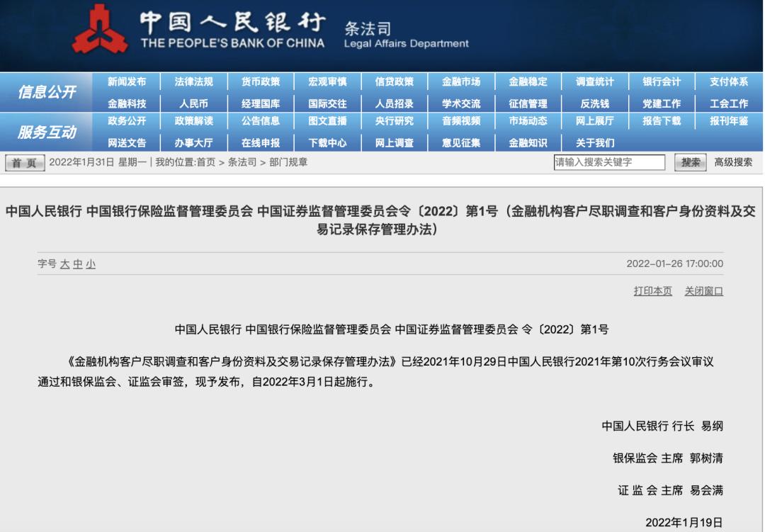Screen dimensions: 765x532
Task: Open the 反洗钱 anti-money-laundering section
Action: pos(594,103)
